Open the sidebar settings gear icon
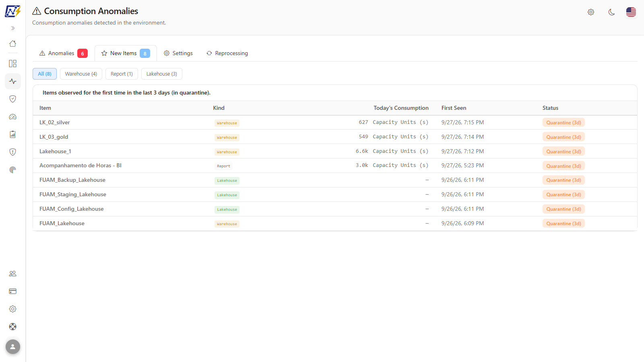This screenshot has height=362, width=644. 13,309
